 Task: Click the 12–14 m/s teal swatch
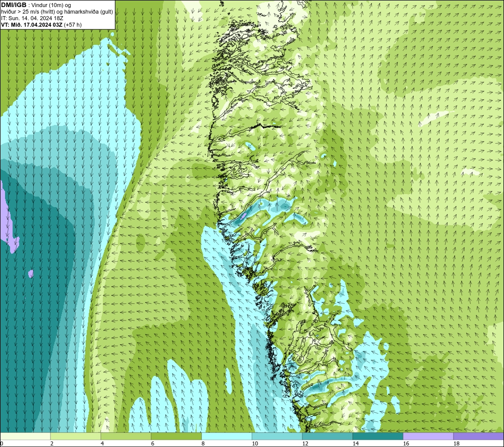(327, 436)
